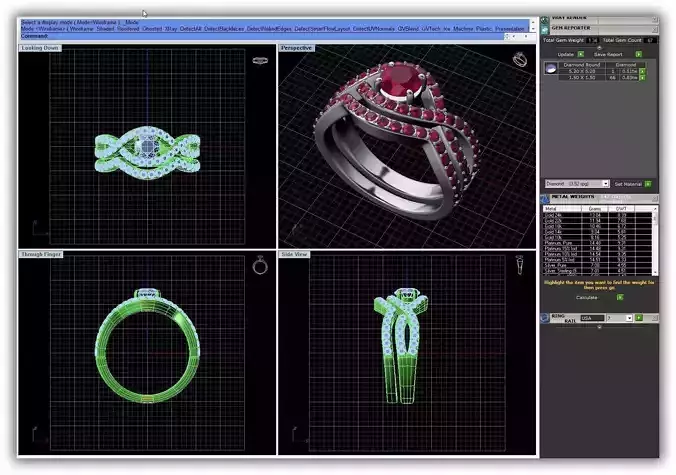Click the side ring icon in Side View viewport

pyautogui.click(x=520, y=265)
